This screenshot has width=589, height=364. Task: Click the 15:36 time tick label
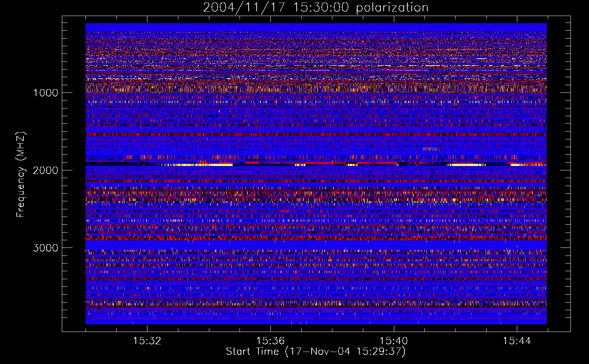[x=270, y=341]
